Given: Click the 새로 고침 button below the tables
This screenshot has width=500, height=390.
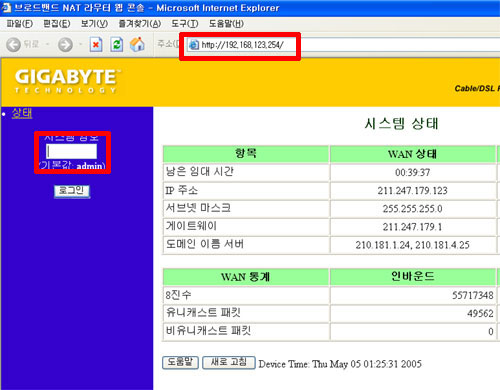Looking at the screenshot, I should tap(229, 362).
